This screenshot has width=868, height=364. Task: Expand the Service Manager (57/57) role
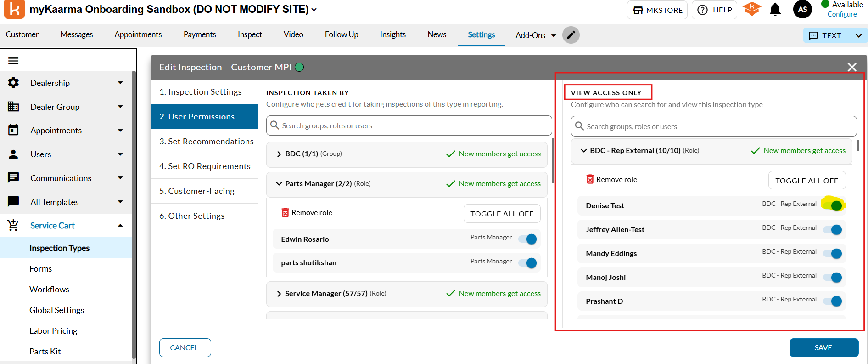[x=279, y=294]
